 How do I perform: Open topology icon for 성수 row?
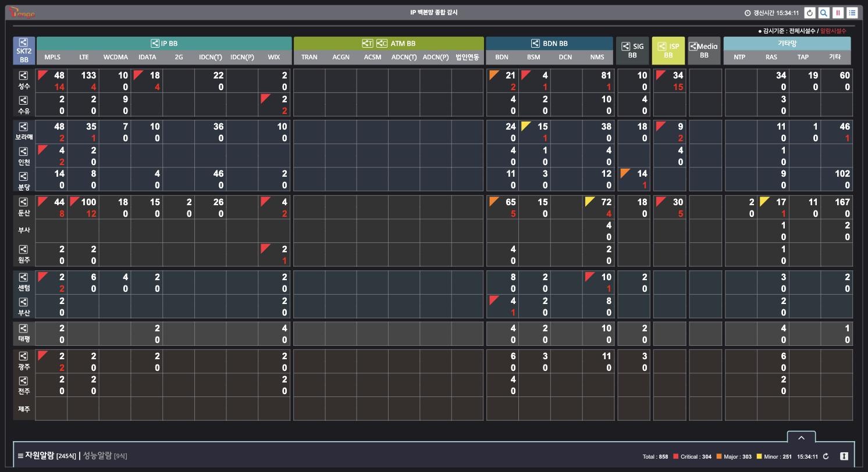(24, 76)
